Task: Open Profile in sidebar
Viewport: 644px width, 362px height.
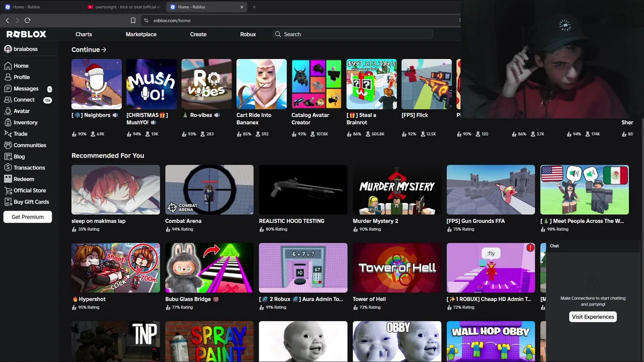Action: [17, 77]
